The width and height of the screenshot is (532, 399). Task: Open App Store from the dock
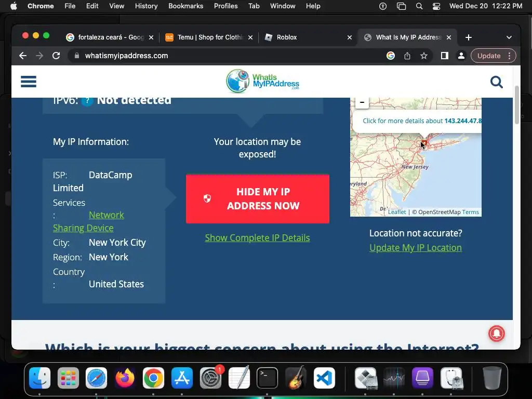(182, 378)
